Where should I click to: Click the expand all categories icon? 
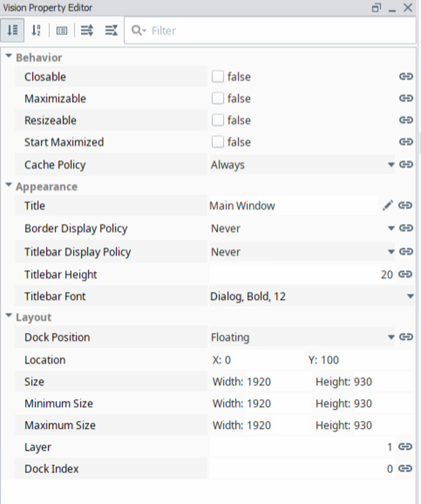point(86,31)
